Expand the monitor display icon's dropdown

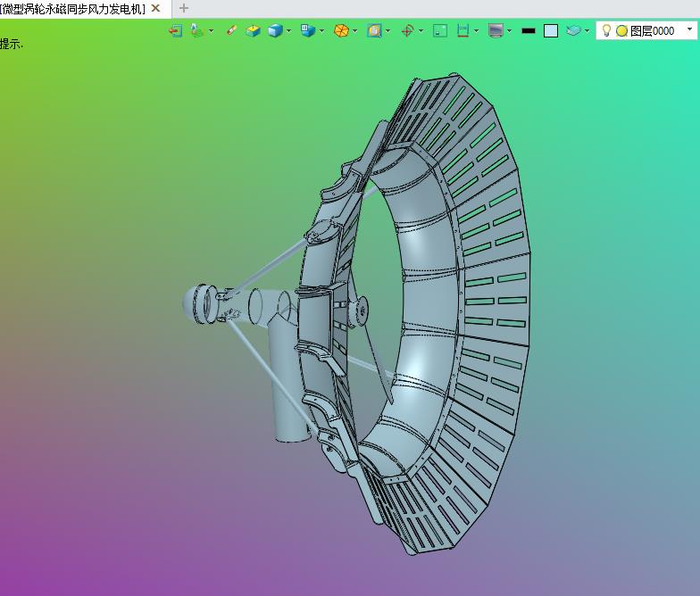[x=509, y=30]
